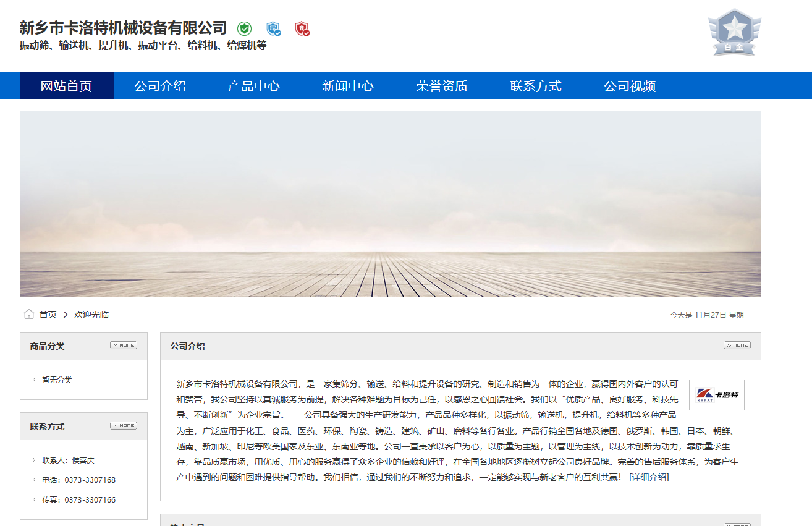The height and width of the screenshot is (526, 812).
Task: Open the Karat company logo thumbnail
Action: click(x=716, y=395)
